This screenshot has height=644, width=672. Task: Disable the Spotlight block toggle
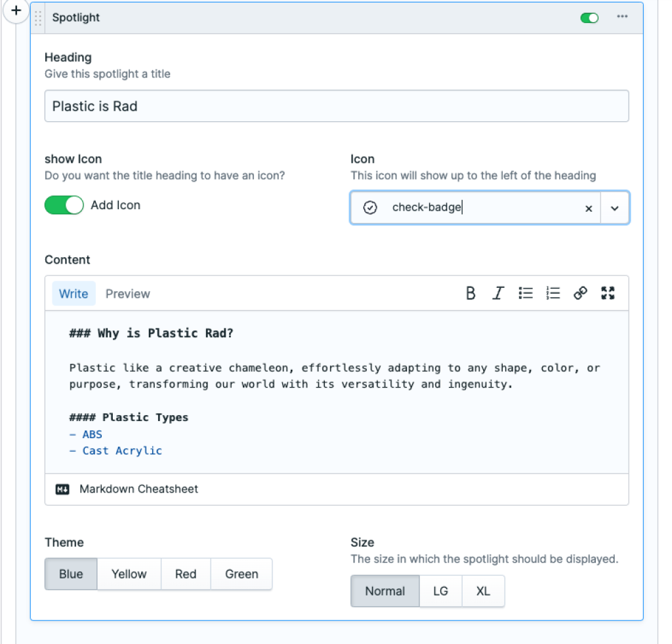(x=589, y=18)
